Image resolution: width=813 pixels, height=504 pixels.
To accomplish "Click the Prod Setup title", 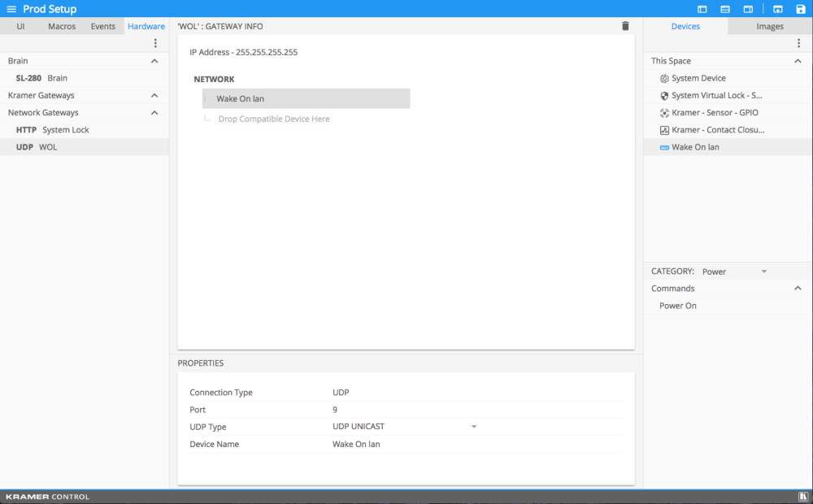I will click(x=50, y=9).
